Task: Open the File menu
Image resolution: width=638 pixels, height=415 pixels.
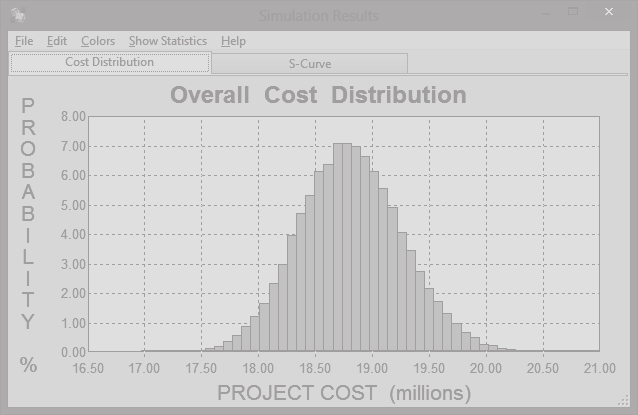Action: point(24,41)
